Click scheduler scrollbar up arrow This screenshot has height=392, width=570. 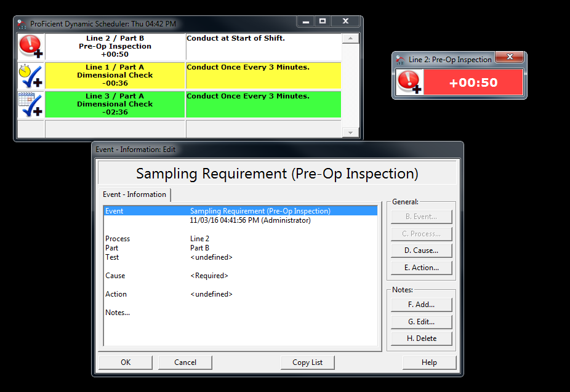click(x=350, y=39)
